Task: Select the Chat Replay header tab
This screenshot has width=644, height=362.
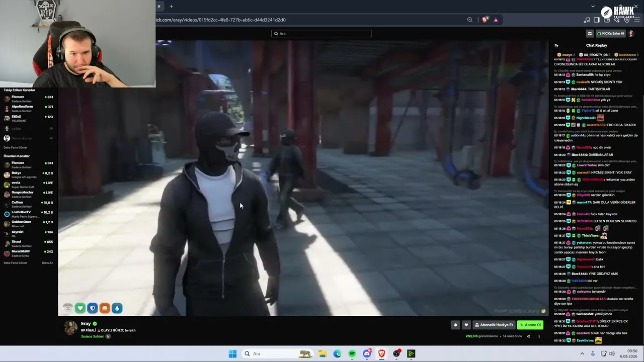Action: tap(596, 45)
